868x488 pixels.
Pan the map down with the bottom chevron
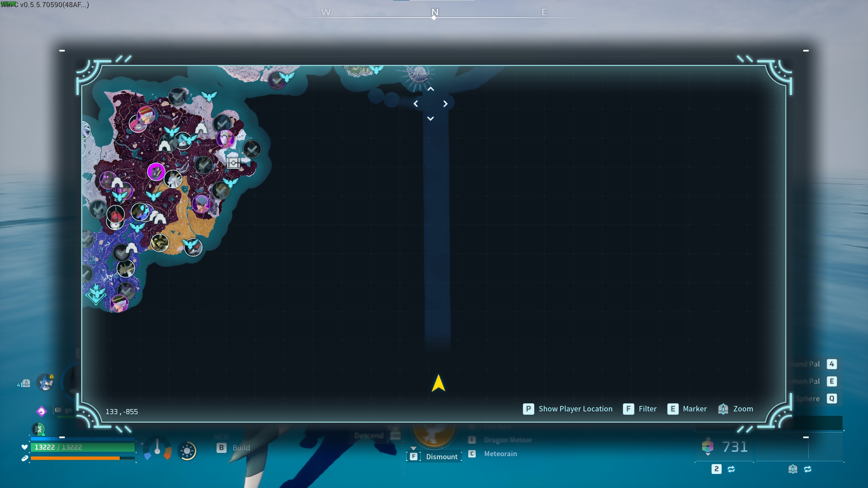[x=431, y=119]
